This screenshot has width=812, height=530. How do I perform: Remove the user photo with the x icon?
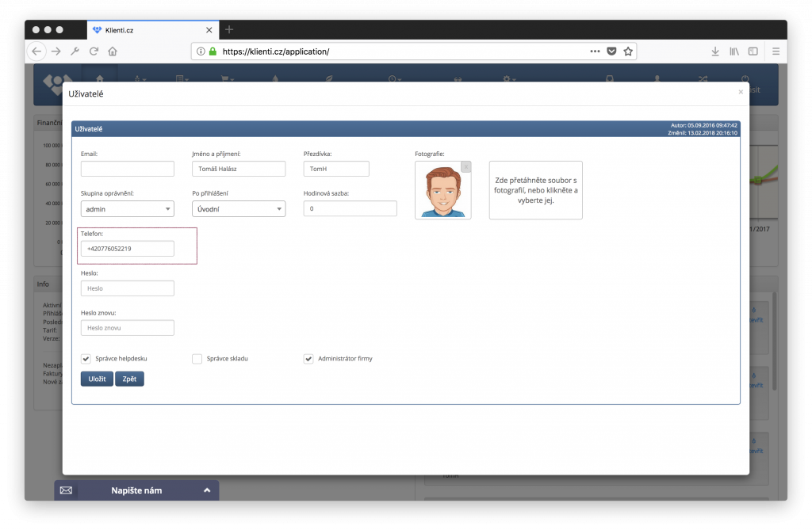coord(465,166)
